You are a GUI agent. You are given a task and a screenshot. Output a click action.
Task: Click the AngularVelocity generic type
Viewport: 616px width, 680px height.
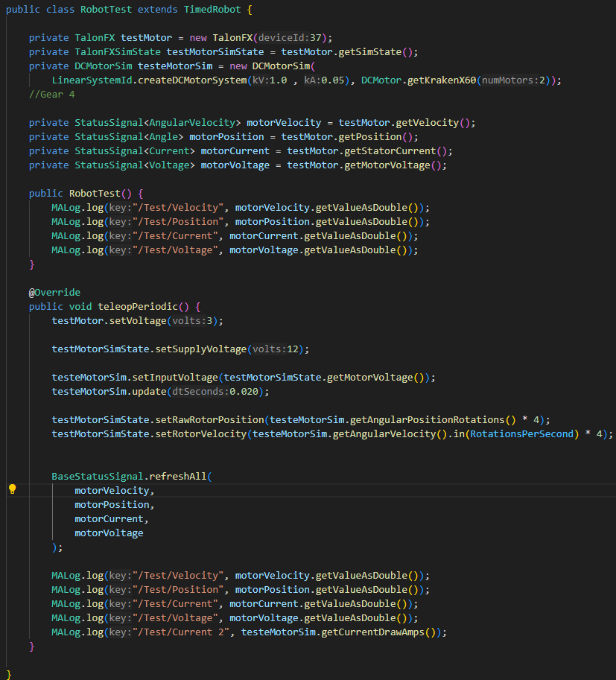tap(191, 123)
